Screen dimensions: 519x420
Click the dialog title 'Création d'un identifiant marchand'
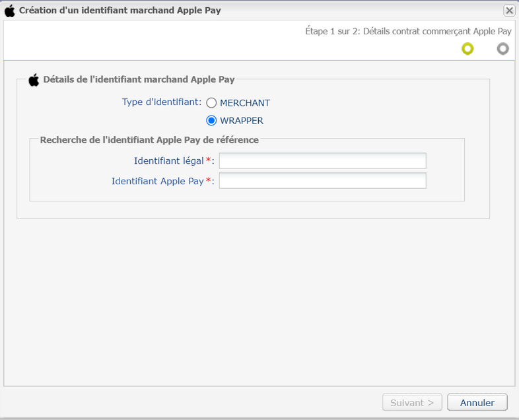[x=120, y=11]
